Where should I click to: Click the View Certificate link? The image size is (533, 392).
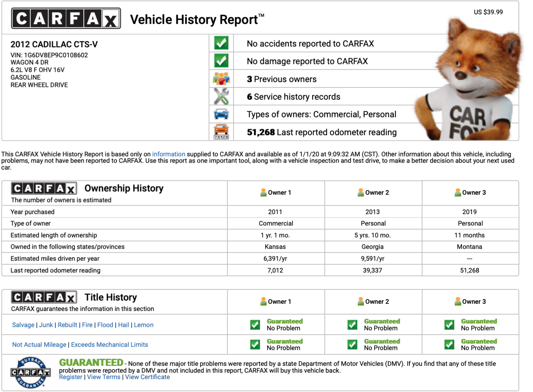147,377
